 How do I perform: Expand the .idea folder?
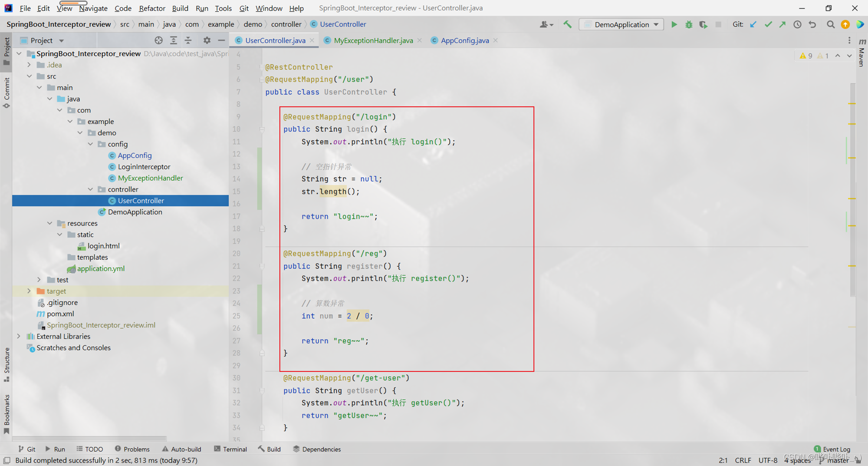29,65
